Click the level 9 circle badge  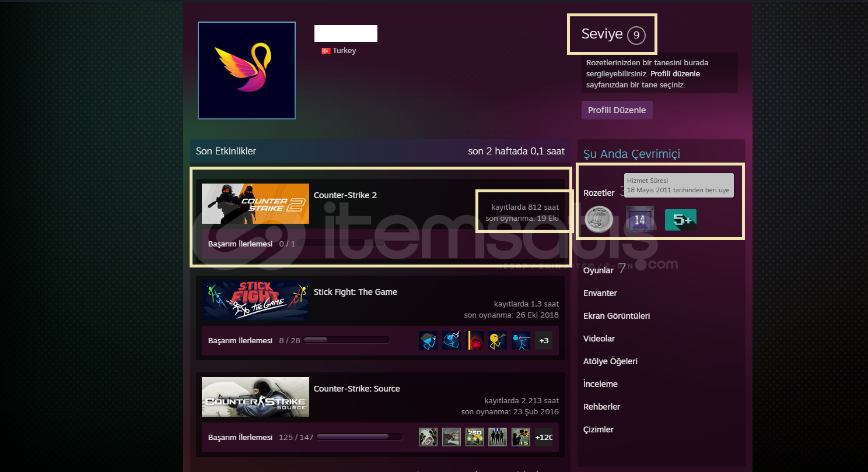point(636,36)
